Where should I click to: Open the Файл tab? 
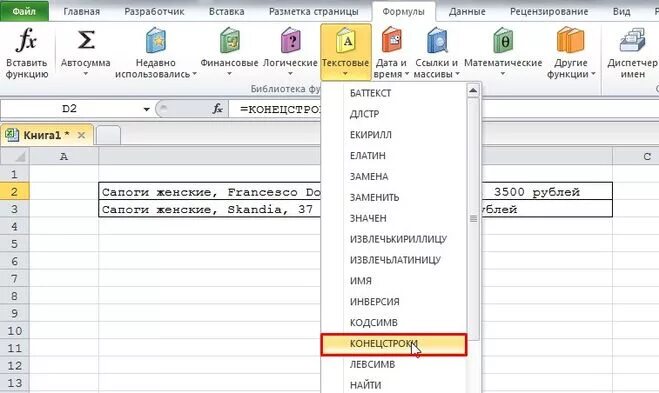coord(24,11)
